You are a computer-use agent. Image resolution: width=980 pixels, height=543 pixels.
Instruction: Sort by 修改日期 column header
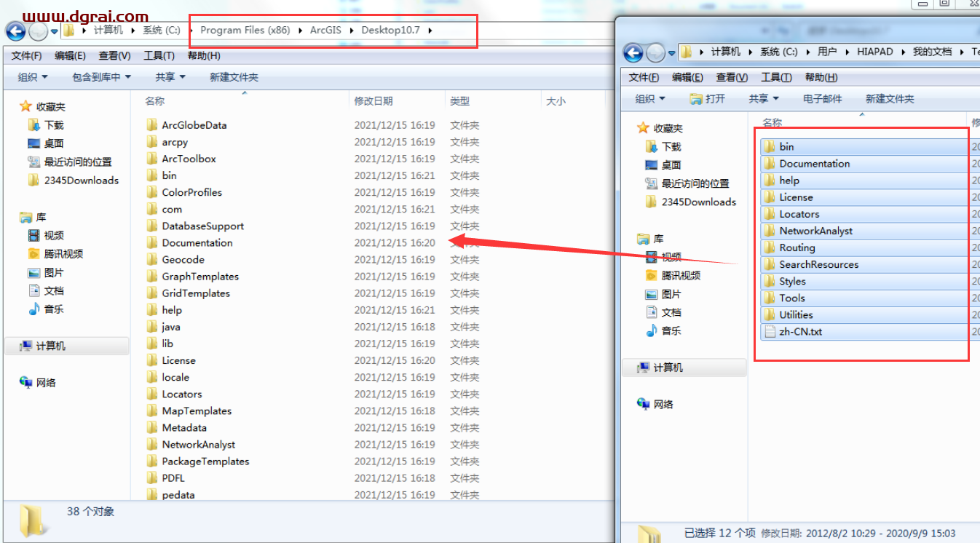tap(374, 101)
